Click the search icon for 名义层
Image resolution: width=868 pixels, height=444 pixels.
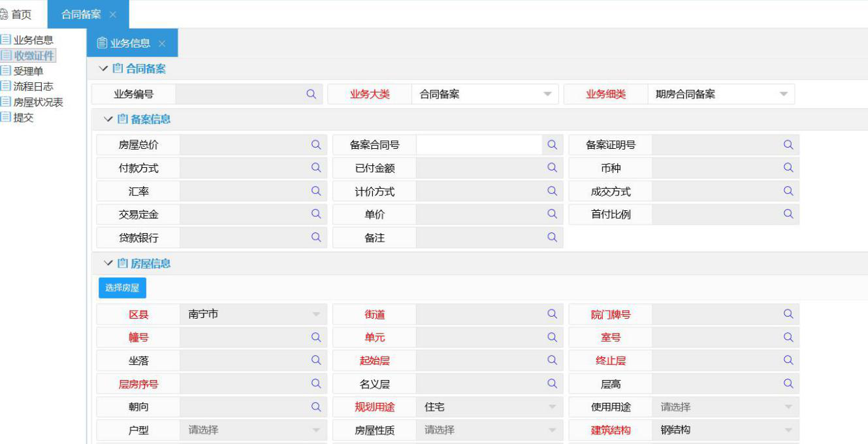(x=552, y=384)
